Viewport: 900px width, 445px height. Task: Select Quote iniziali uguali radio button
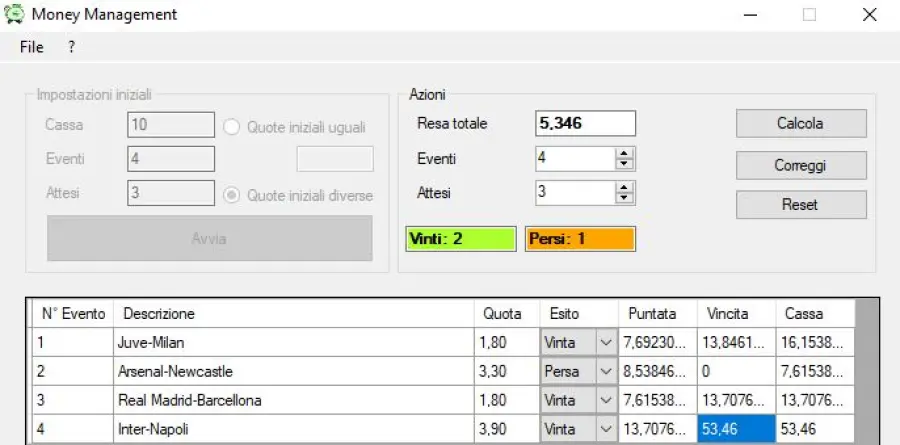tap(232, 127)
